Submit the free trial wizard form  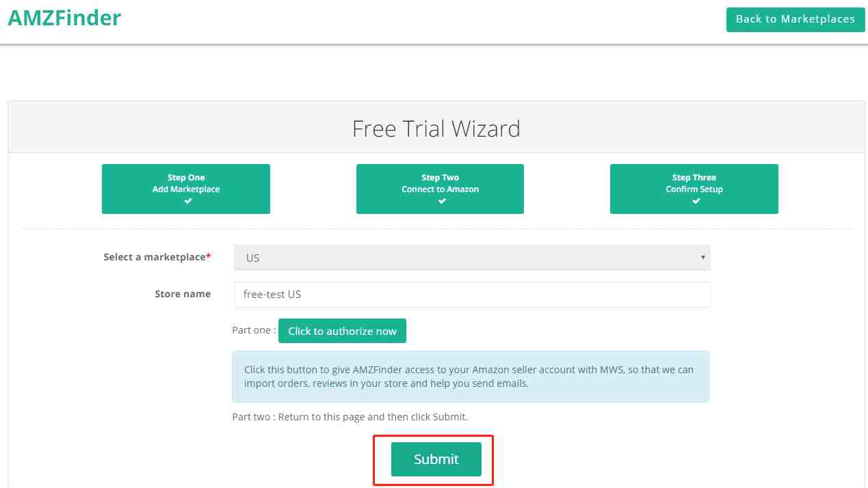tap(436, 459)
